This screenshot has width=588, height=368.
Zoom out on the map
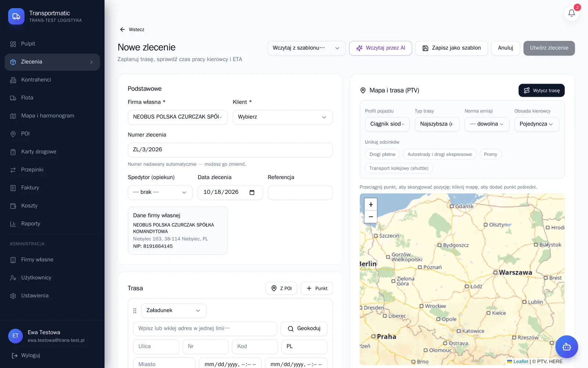[371, 217]
